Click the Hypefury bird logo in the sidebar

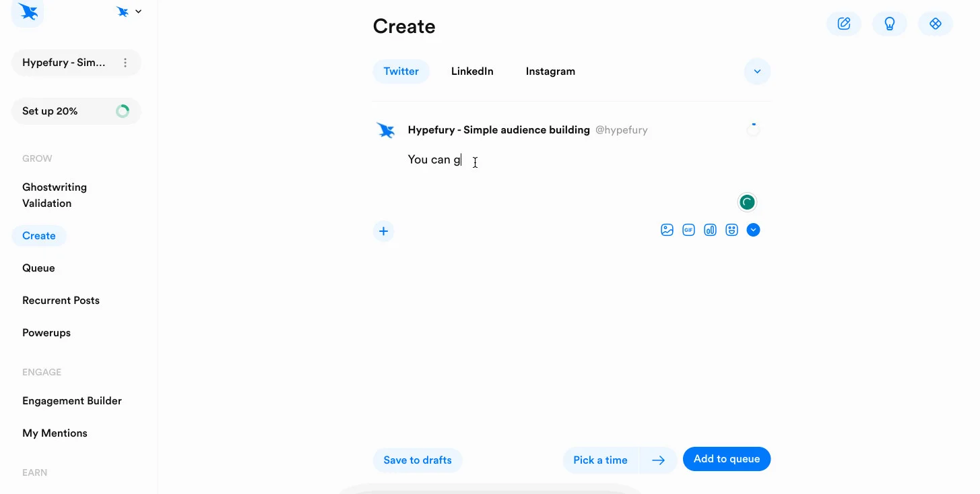(x=28, y=11)
